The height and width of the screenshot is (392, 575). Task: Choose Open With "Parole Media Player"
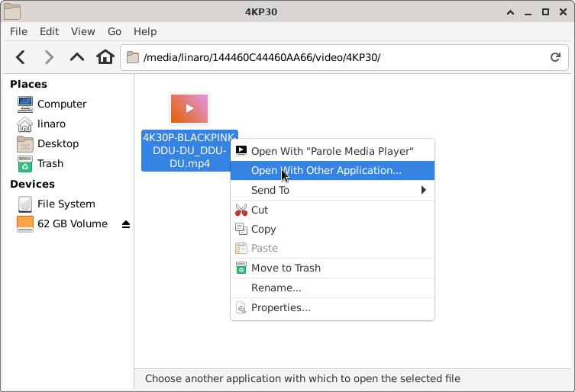pyautogui.click(x=332, y=151)
